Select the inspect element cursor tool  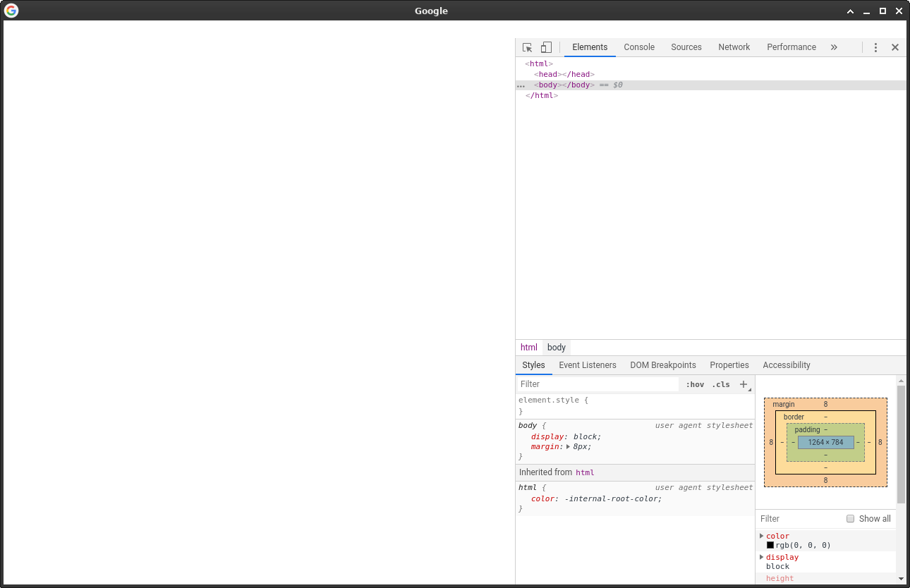527,47
